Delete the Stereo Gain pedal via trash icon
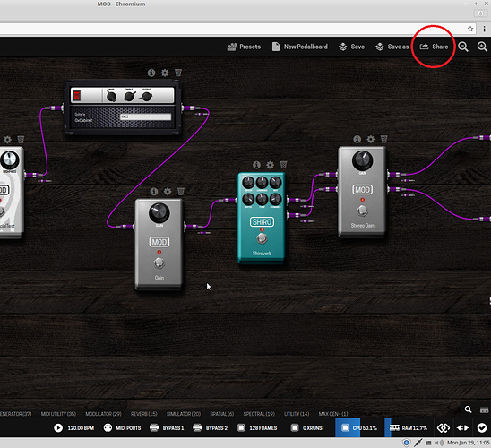Viewport: 491px width, 448px height. [383, 139]
